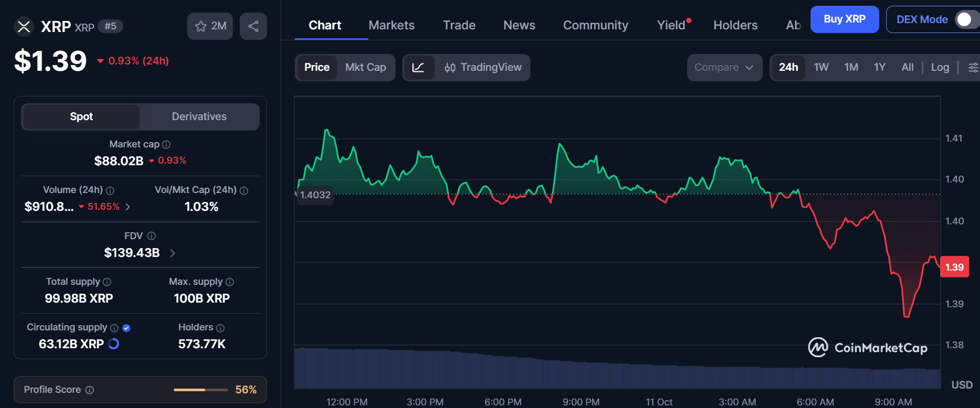This screenshot has width=980, height=408.
Task: Switch to Derivatives data
Action: [x=199, y=116]
